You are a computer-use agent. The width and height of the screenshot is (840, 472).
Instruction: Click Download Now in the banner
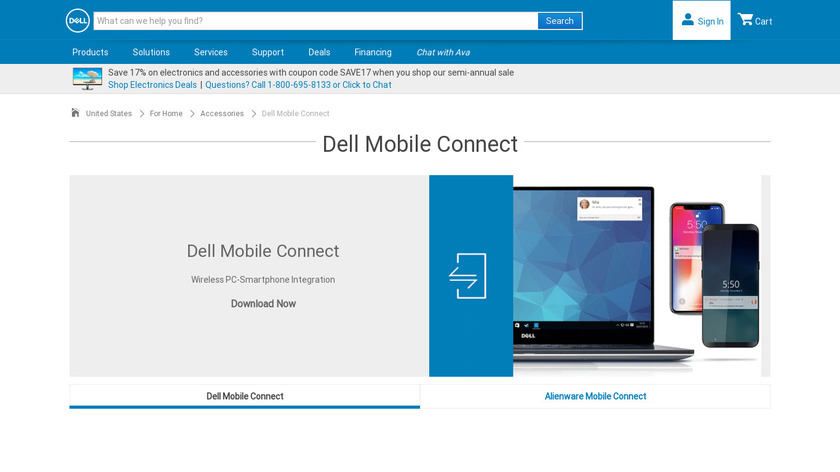pos(263,303)
